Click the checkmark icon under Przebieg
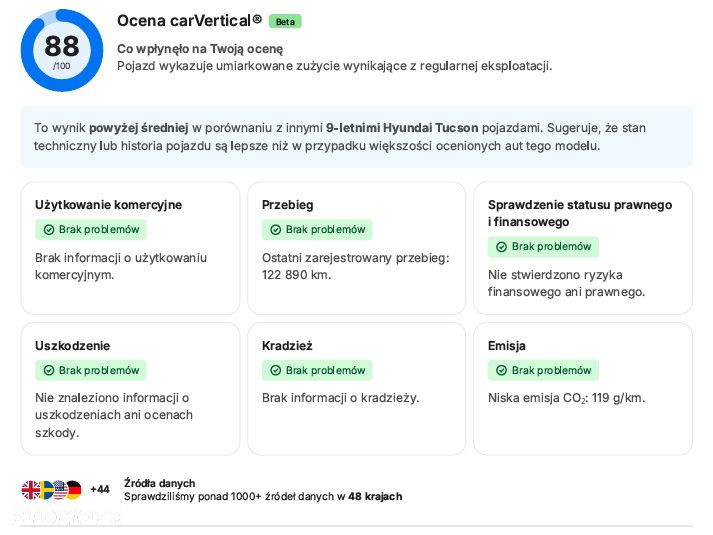This screenshot has width=713, height=535. click(276, 230)
